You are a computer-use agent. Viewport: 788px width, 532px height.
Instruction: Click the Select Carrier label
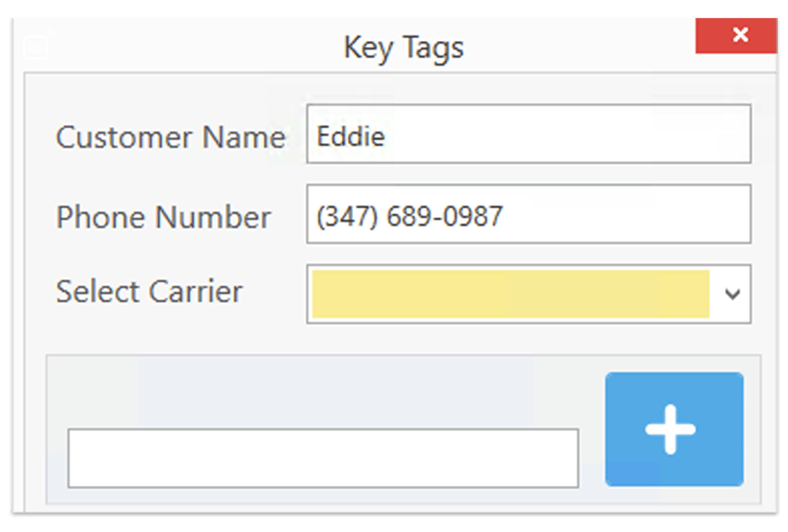149,292
